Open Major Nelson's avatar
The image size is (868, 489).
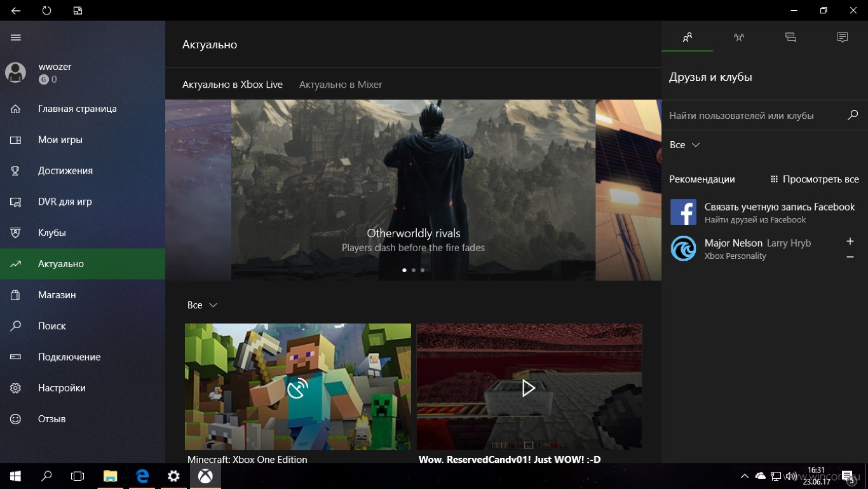(x=684, y=249)
